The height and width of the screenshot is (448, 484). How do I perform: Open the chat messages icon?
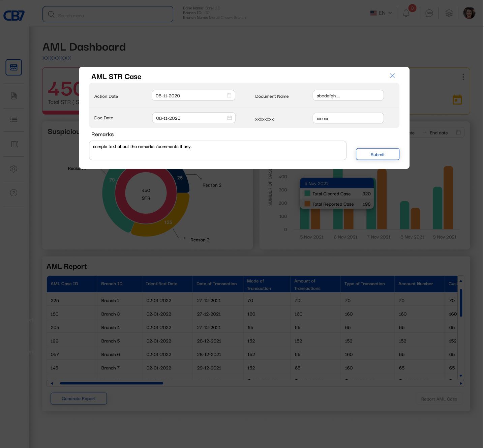(x=429, y=13)
